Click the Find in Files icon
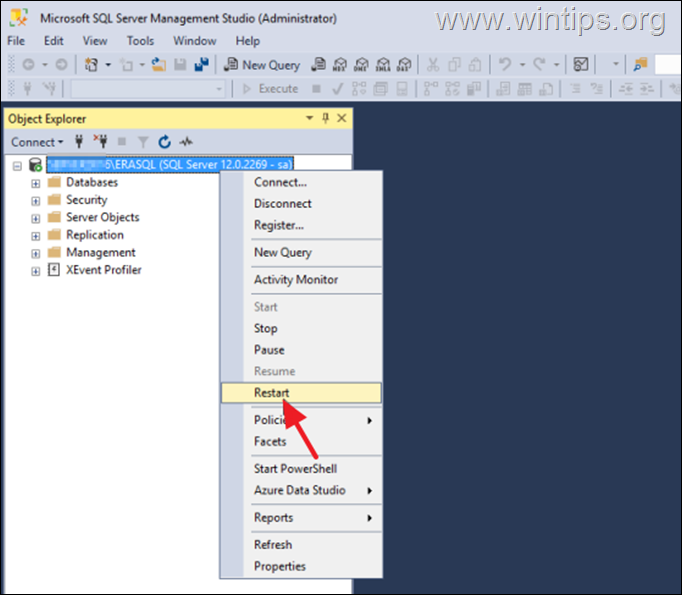Screen dimensions: 682x595 point(640,65)
